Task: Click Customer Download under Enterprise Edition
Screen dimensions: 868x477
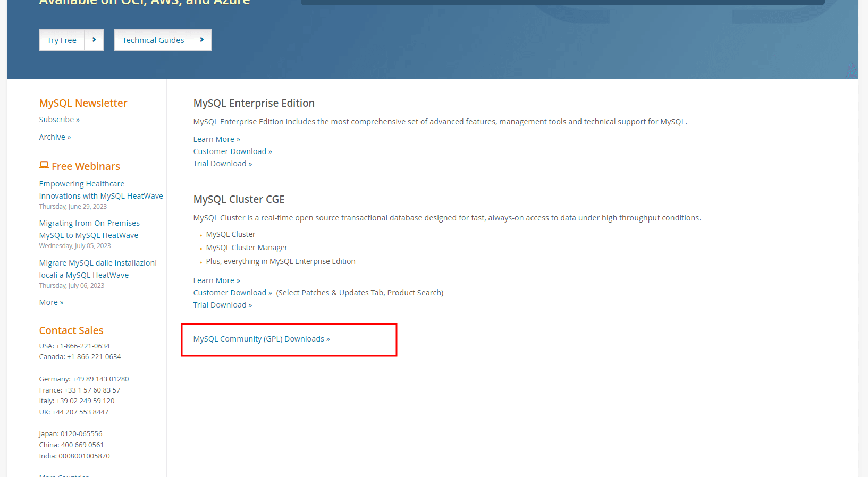Action: coord(233,151)
